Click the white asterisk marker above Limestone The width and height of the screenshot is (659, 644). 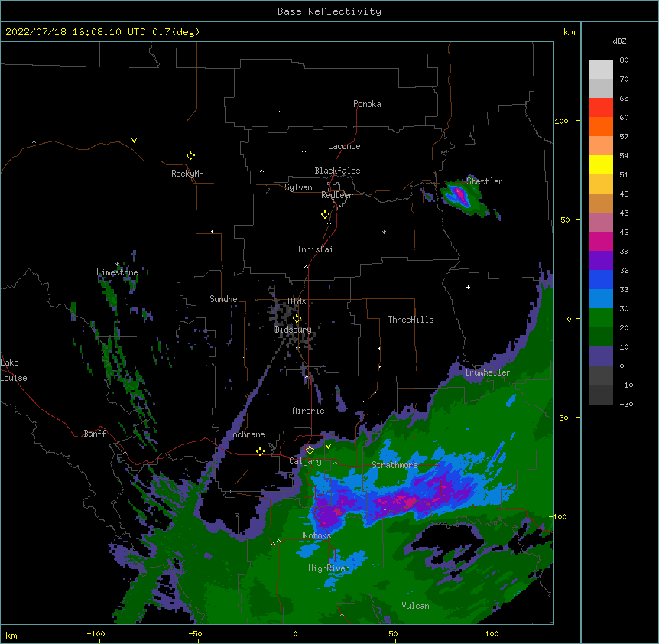tap(117, 265)
